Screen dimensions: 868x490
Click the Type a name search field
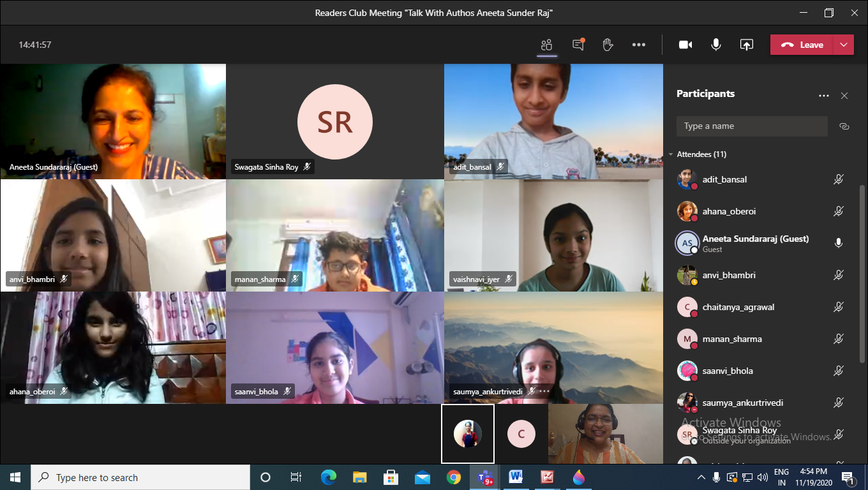click(x=752, y=126)
